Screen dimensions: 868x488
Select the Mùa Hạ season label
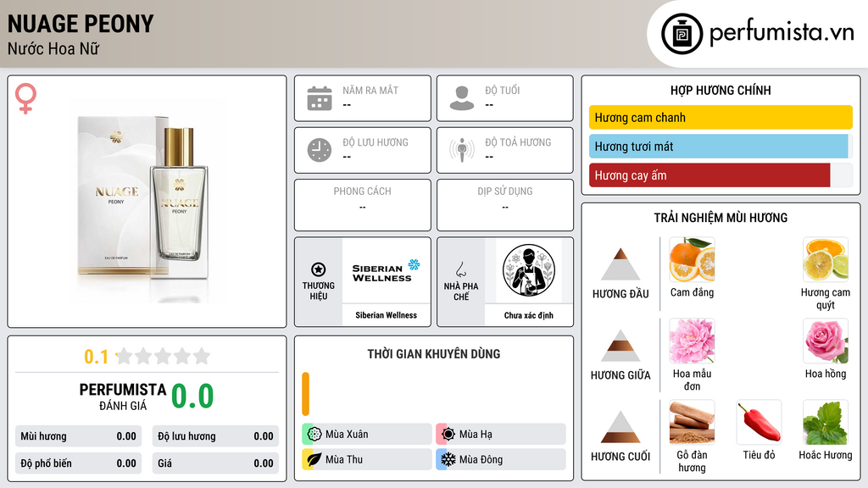coord(476,435)
